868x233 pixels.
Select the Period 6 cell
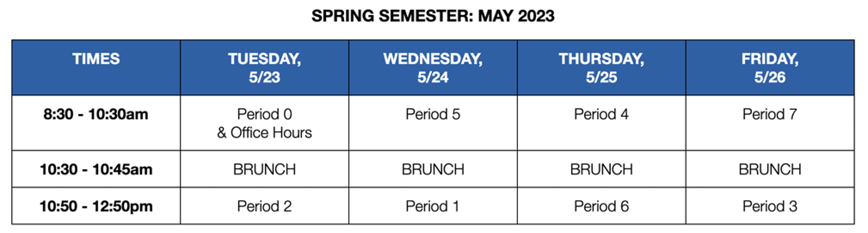click(x=601, y=206)
